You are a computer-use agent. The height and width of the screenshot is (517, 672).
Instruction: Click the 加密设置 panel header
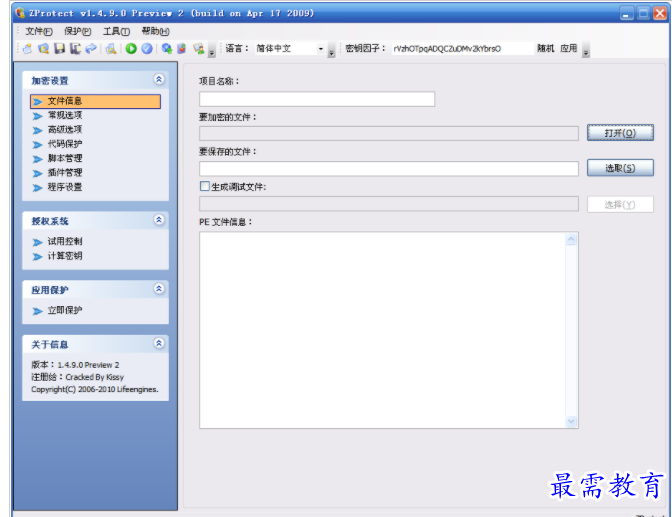point(96,80)
